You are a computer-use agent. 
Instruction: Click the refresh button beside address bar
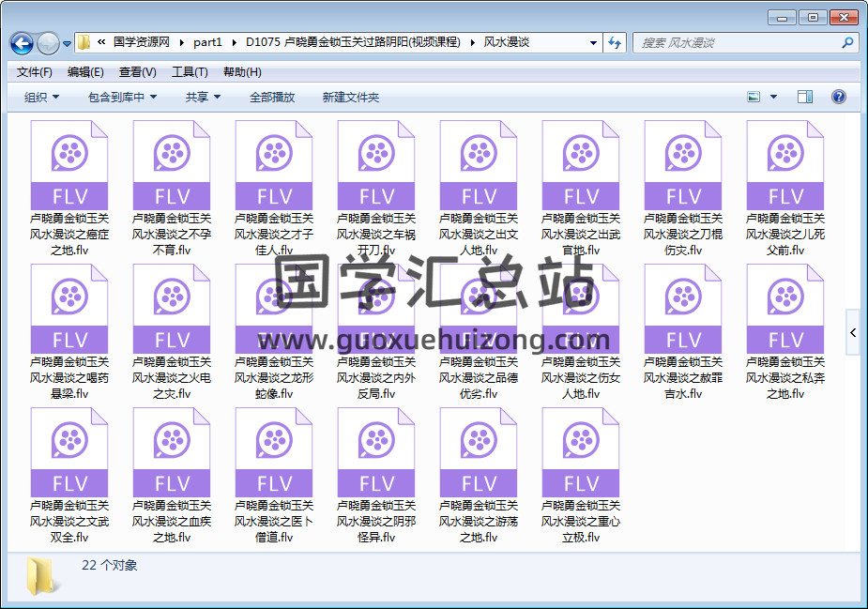pyautogui.click(x=615, y=42)
